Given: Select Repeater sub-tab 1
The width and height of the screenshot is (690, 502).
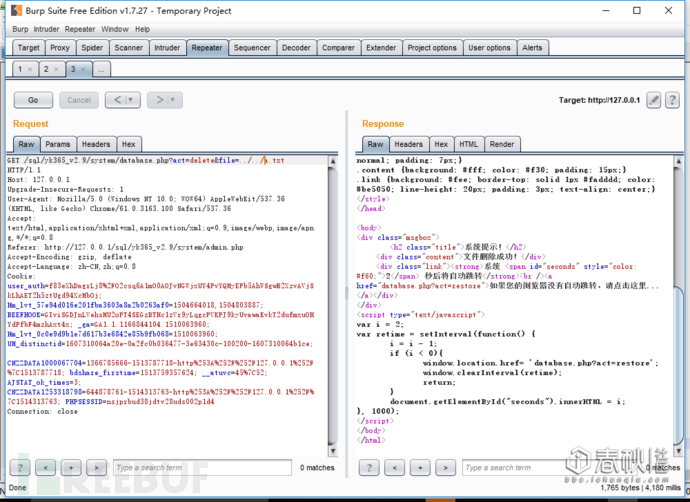Looking at the screenshot, I should tap(20, 69).
